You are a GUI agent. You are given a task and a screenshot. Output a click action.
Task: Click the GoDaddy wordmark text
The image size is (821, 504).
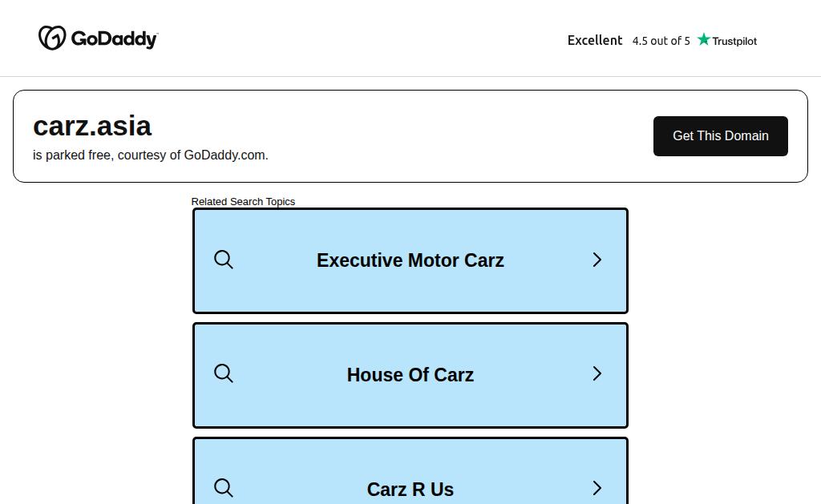point(114,38)
